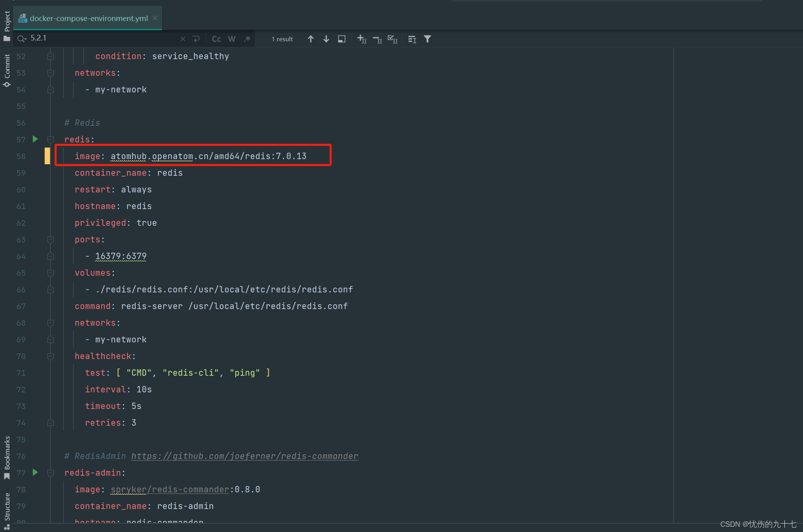Run redis service gutter play icon
This screenshot has height=532, width=803.
35,139
